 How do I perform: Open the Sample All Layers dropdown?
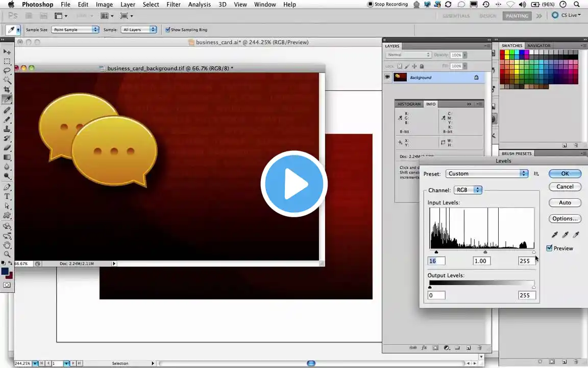(x=138, y=30)
